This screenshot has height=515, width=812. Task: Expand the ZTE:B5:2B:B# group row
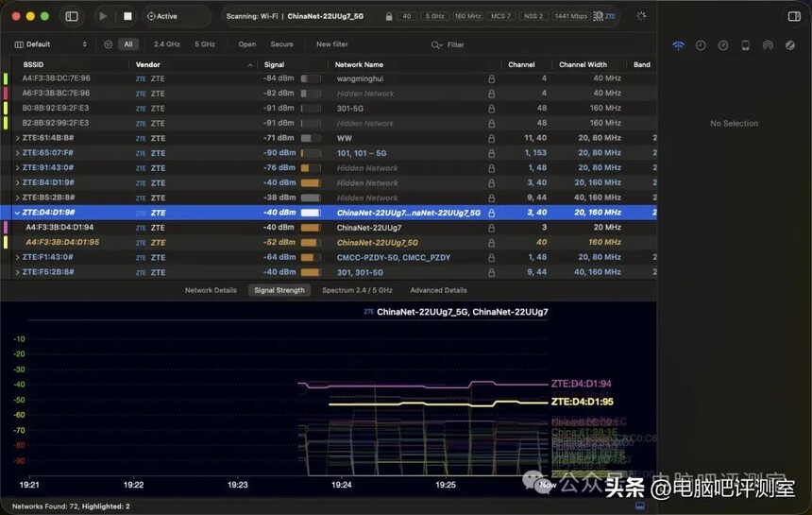[17, 197]
